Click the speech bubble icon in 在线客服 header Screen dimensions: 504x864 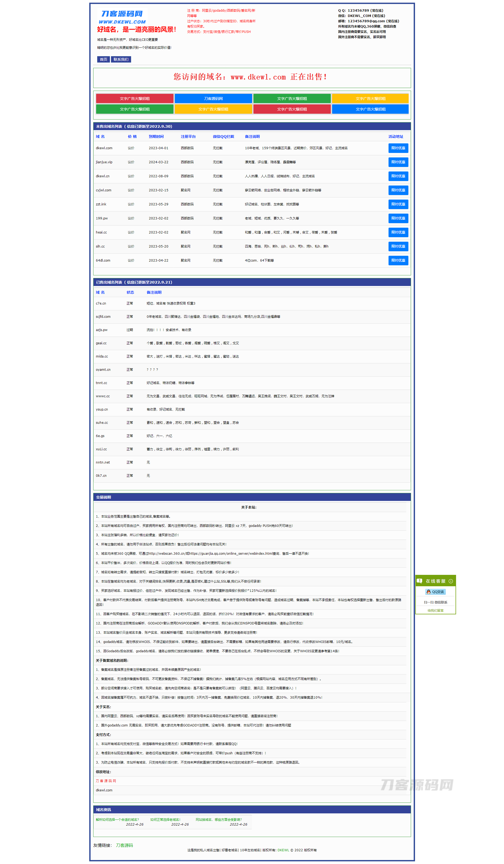419,581
